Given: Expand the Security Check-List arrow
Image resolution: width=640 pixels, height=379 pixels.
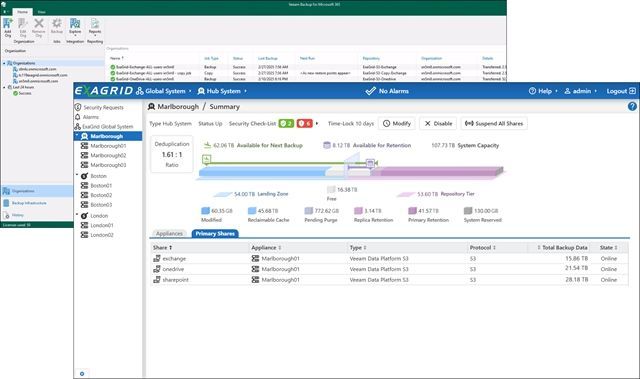Looking at the screenshot, I should [x=317, y=123].
